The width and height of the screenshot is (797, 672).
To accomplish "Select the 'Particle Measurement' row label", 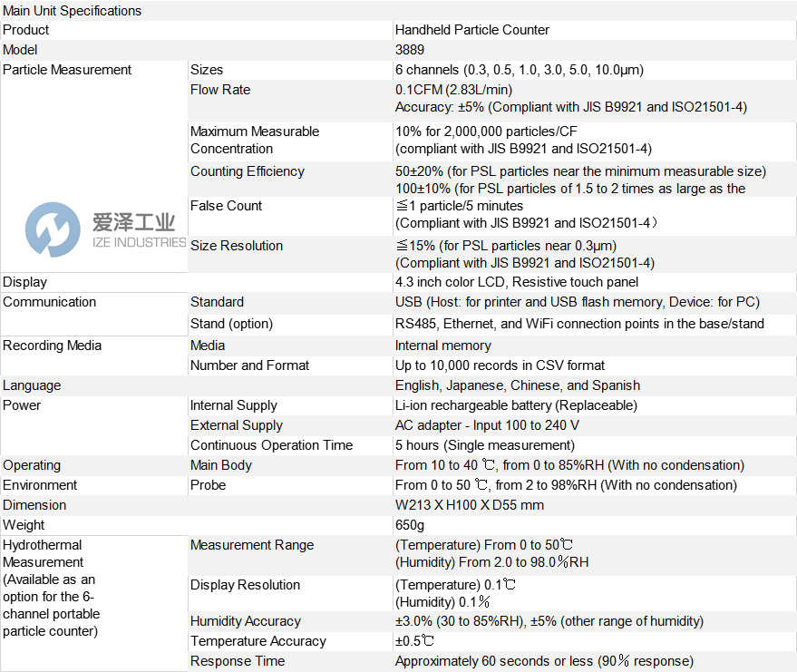I will point(67,70).
